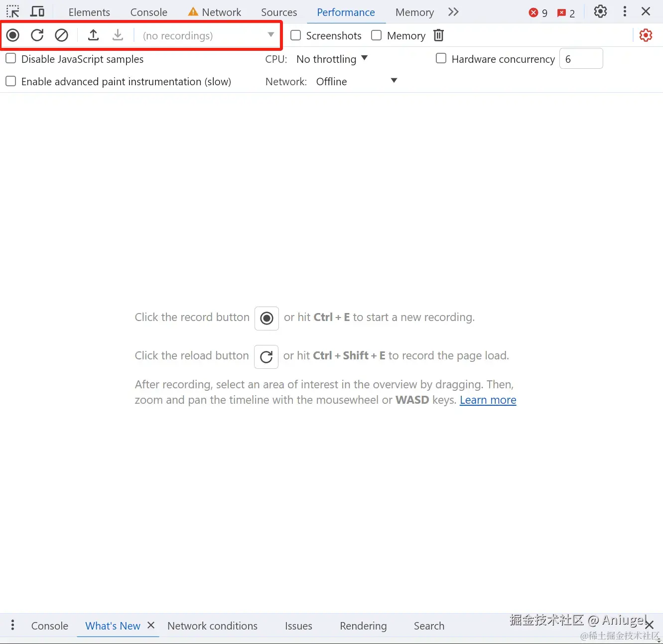Open the Rendering drawer tab

tap(363, 626)
